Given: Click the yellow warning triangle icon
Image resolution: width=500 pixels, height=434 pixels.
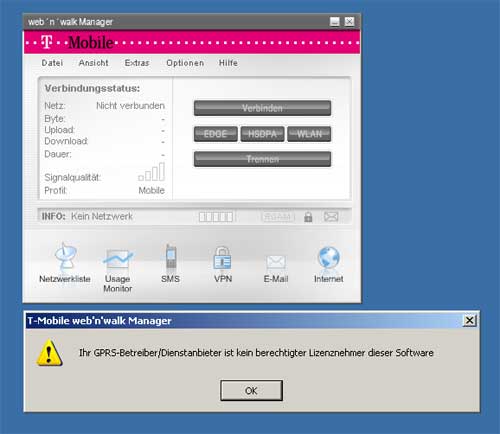Looking at the screenshot, I should pyautogui.click(x=49, y=353).
